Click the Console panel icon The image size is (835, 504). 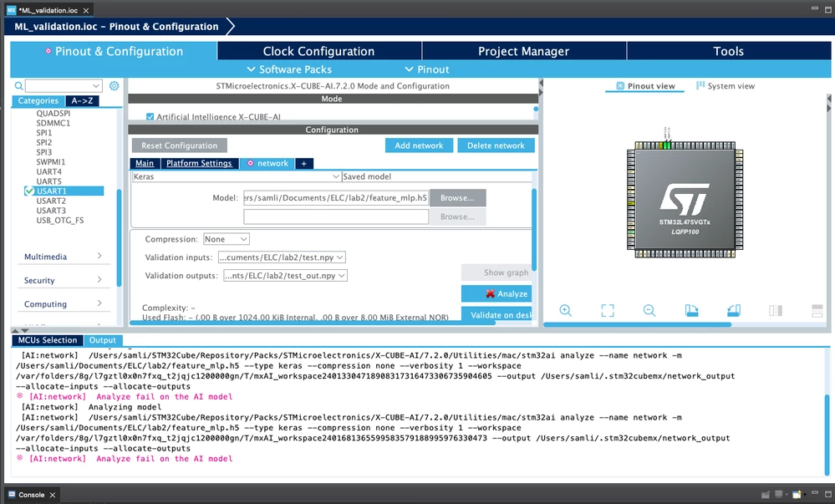click(12, 495)
